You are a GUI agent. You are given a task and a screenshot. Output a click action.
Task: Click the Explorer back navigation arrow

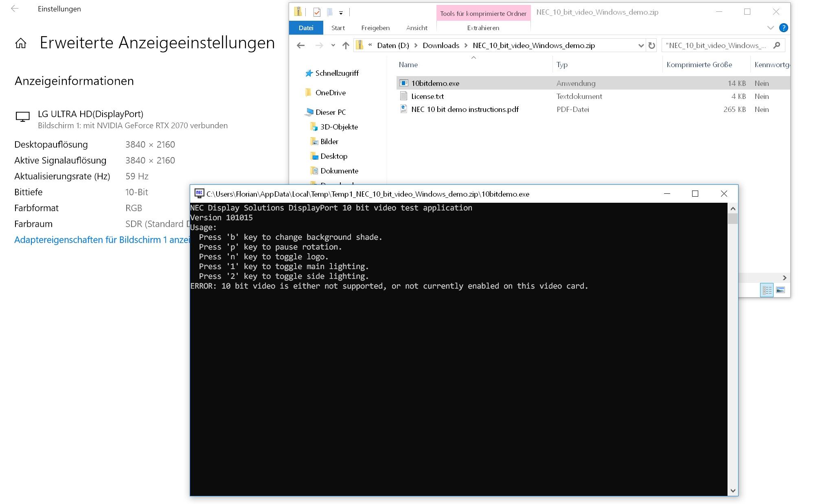tap(300, 45)
